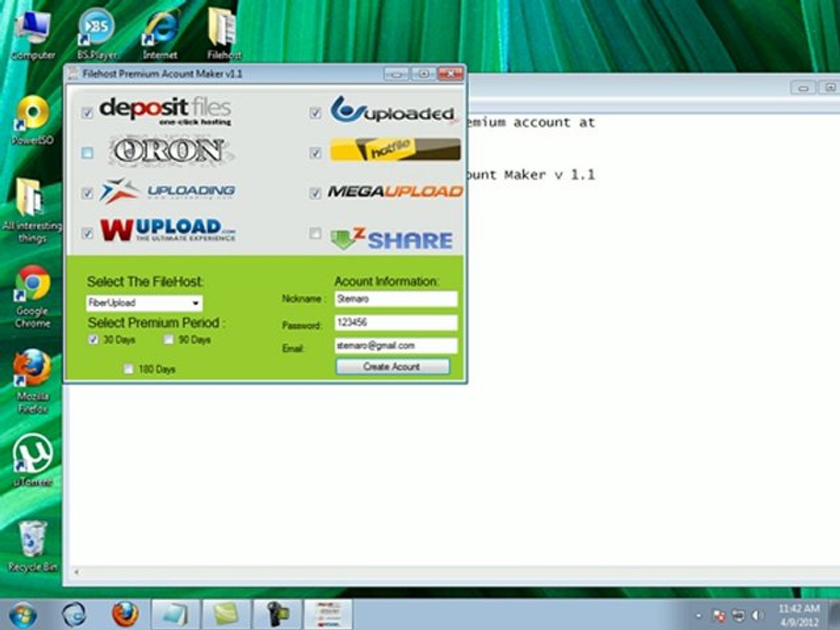Image resolution: width=840 pixels, height=630 pixels.
Task: Click the Notepad text 'emium account at'
Action: click(530, 123)
